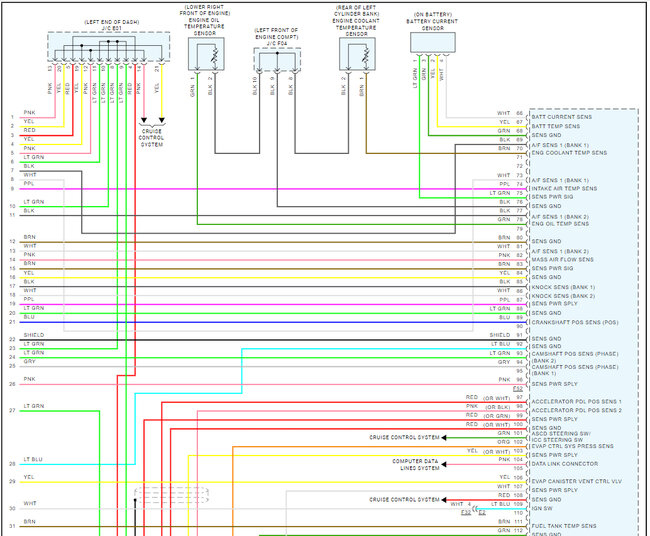Click 'CRUISE CONTROL SYSTEM' beside RED 108 wire
Image resolution: width=650 pixels, height=536 pixels.
[x=404, y=500]
